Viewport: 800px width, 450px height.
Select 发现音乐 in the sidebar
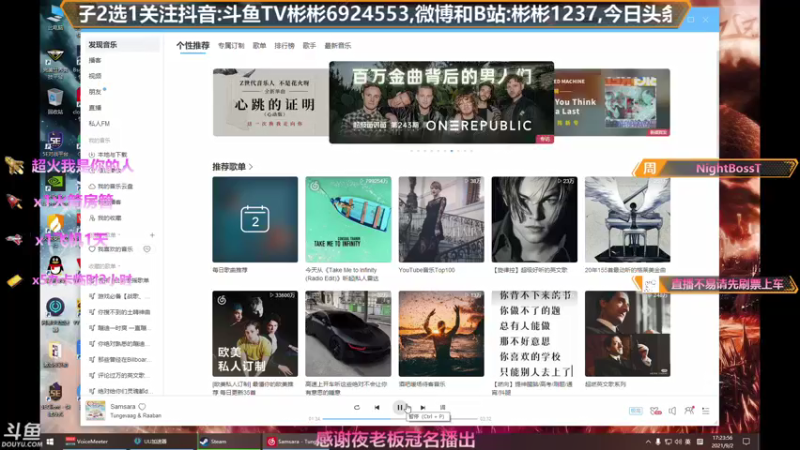click(120, 45)
